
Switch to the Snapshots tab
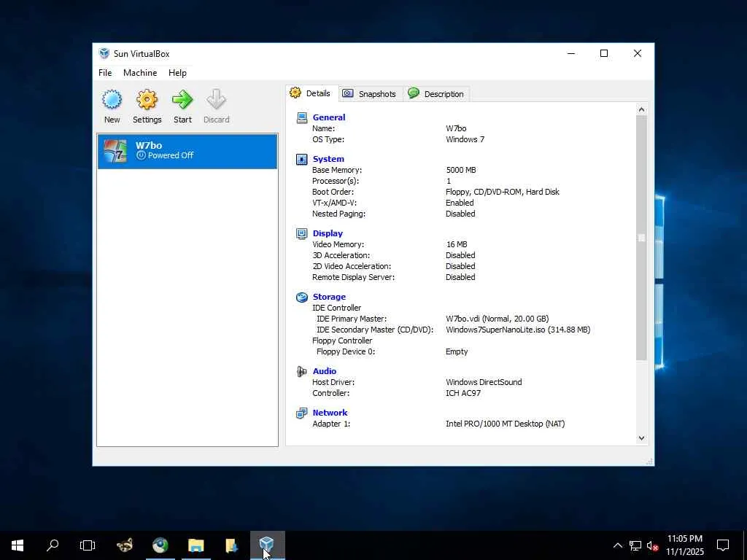(371, 94)
